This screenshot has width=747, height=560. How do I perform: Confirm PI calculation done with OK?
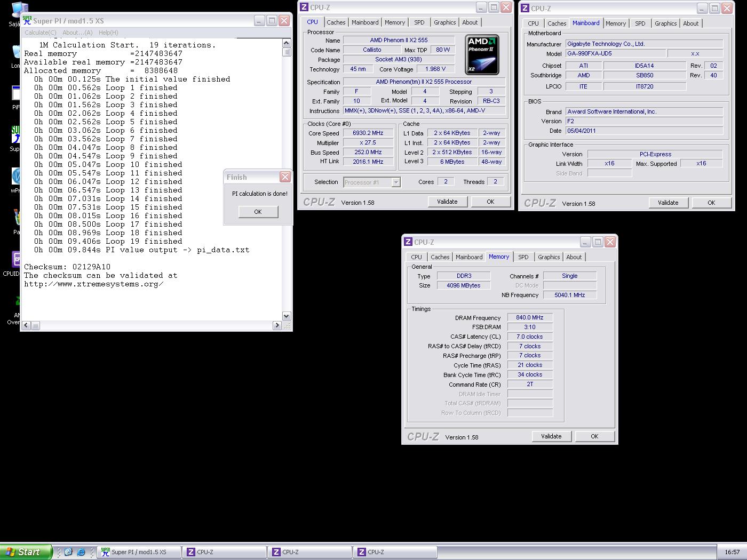[258, 212]
